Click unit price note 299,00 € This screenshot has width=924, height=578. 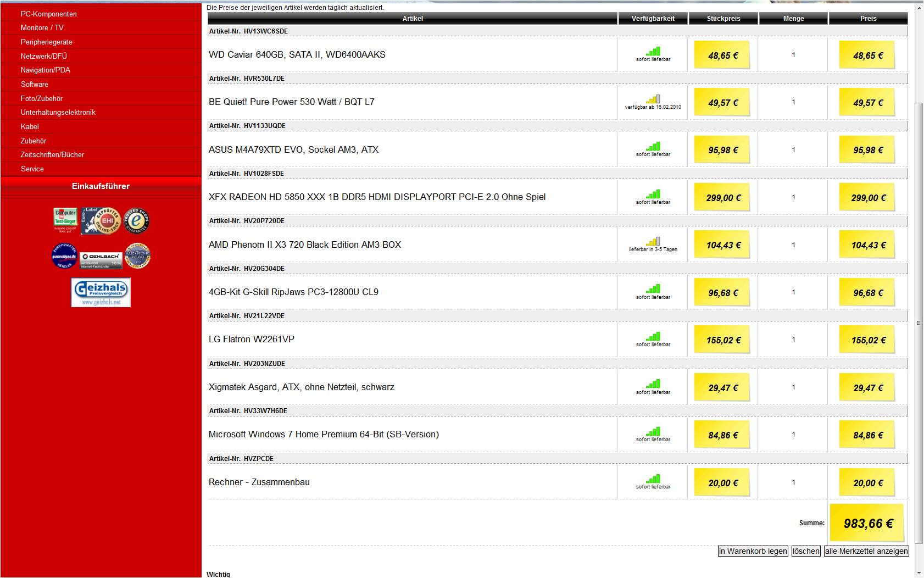(x=723, y=197)
